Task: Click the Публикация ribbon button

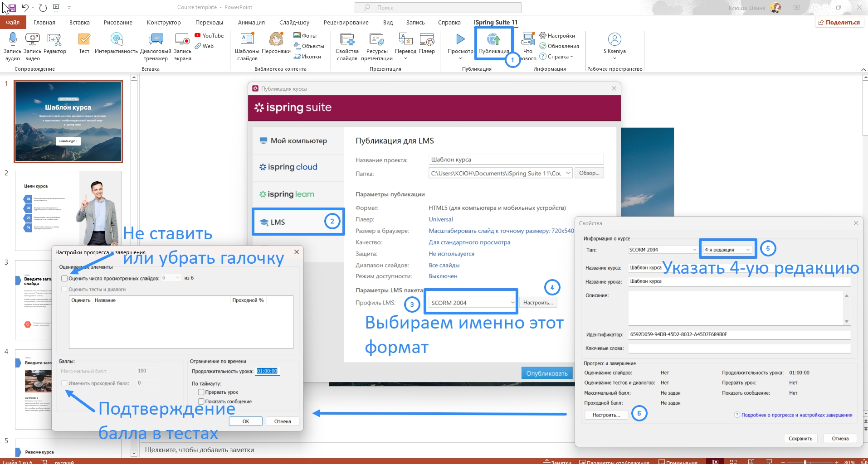Action: [493, 44]
